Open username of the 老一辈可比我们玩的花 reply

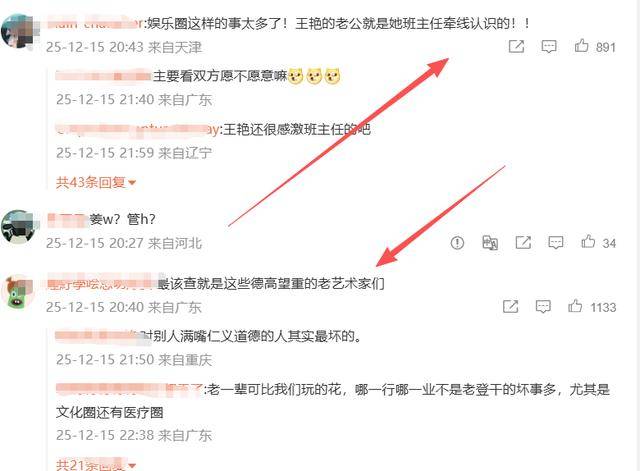coord(129,389)
